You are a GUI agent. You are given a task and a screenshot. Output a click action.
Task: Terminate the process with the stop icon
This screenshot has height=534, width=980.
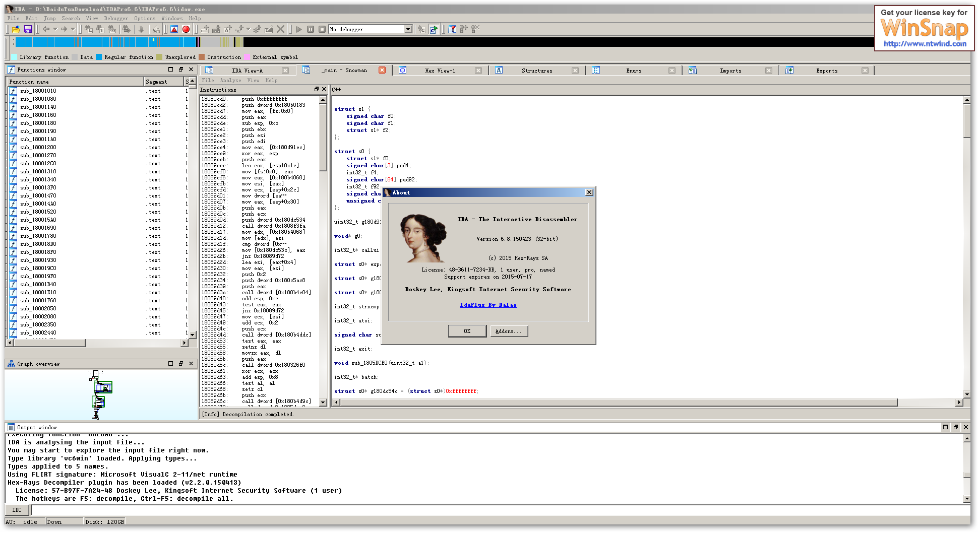tap(322, 29)
